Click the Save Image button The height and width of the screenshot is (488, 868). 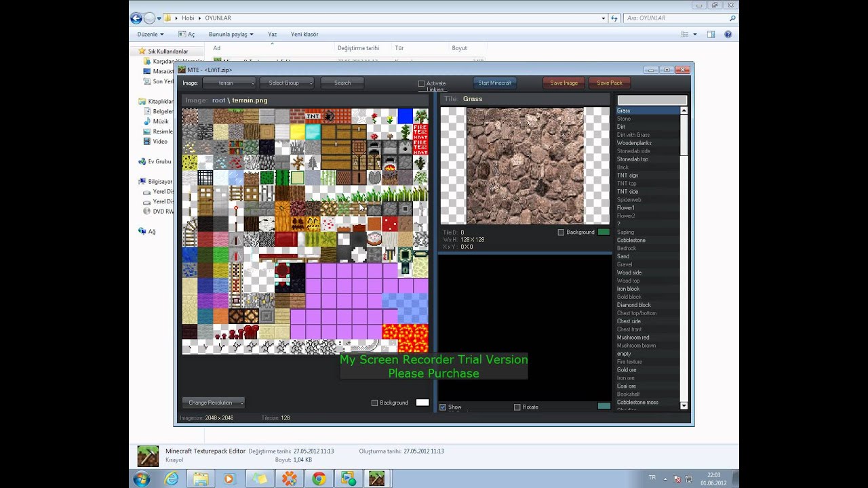(x=564, y=83)
